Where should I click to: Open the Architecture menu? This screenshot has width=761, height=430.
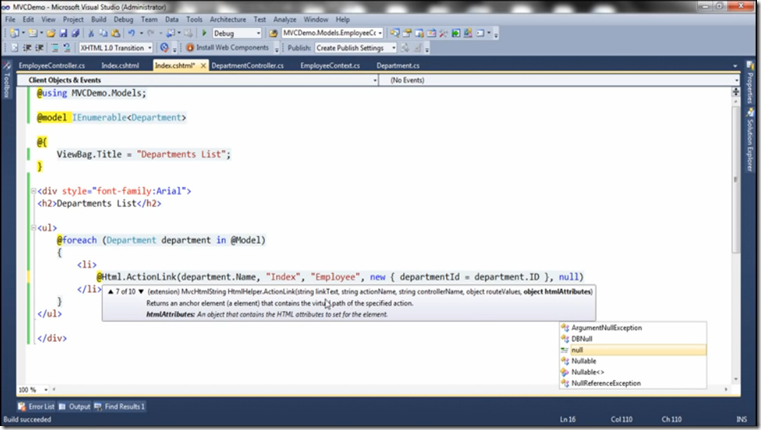(x=228, y=19)
